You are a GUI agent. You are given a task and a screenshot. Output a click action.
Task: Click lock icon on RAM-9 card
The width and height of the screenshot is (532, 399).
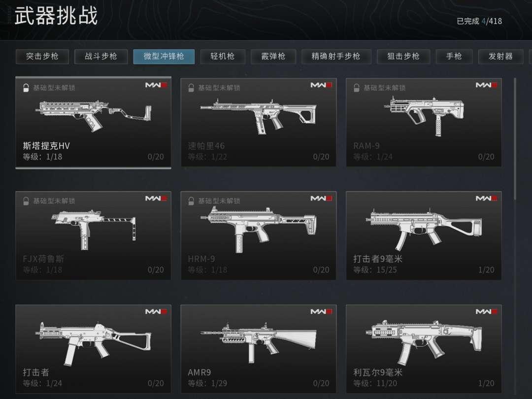356,88
